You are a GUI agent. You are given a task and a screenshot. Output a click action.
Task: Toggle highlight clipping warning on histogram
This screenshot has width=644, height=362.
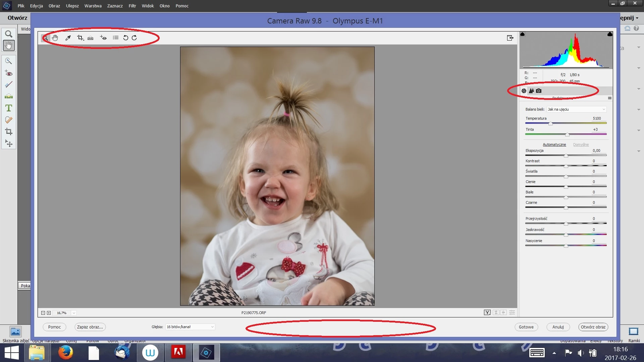tap(610, 34)
